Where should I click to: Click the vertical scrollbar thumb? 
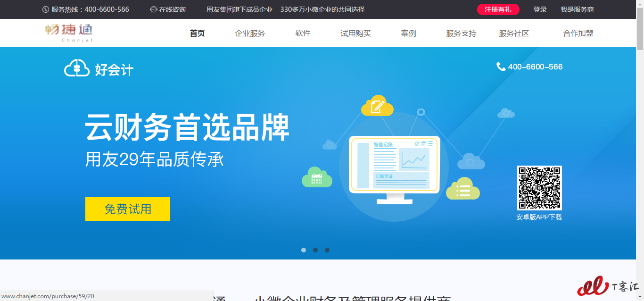point(640,28)
